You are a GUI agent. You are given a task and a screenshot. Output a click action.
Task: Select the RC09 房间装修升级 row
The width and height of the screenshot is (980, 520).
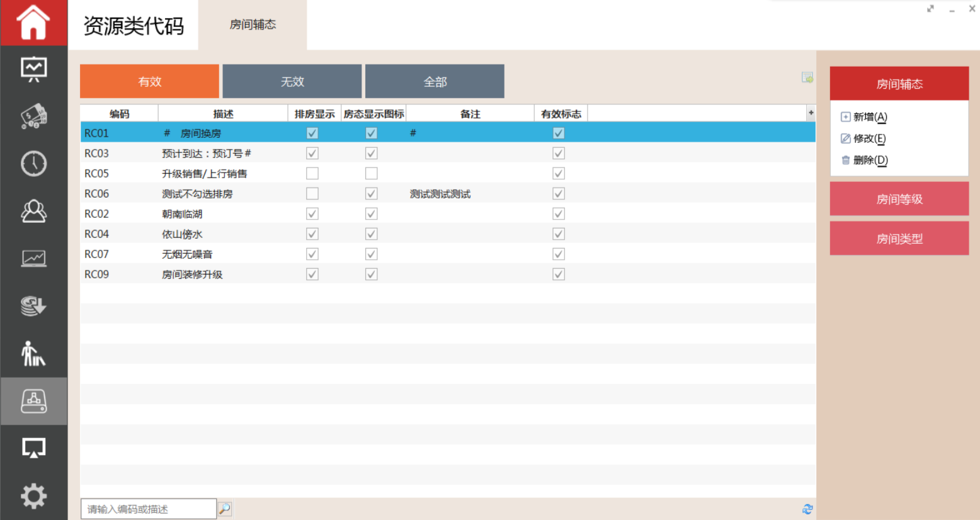tap(192, 274)
